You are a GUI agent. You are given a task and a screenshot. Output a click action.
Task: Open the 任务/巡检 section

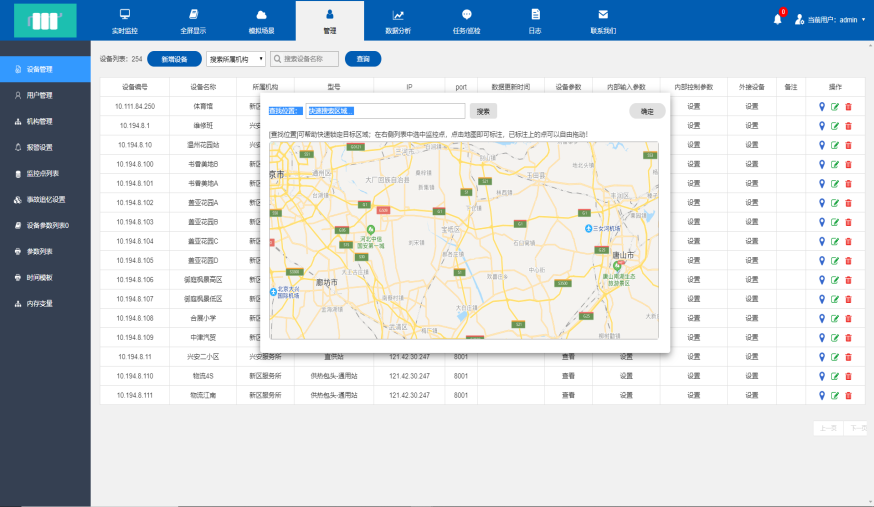(x=466, y=21)
